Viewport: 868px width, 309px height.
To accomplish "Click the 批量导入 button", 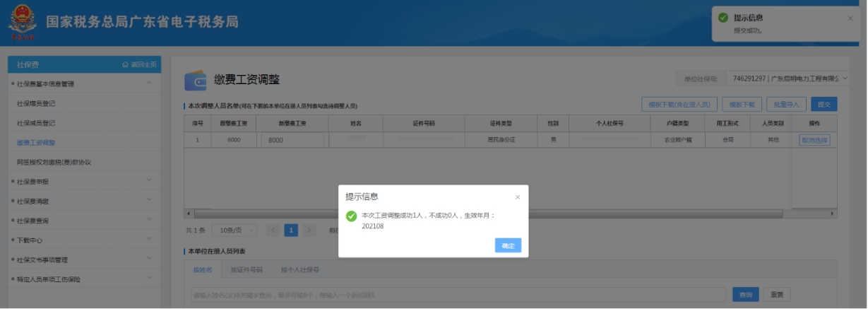I will click(x=786, y=104).
